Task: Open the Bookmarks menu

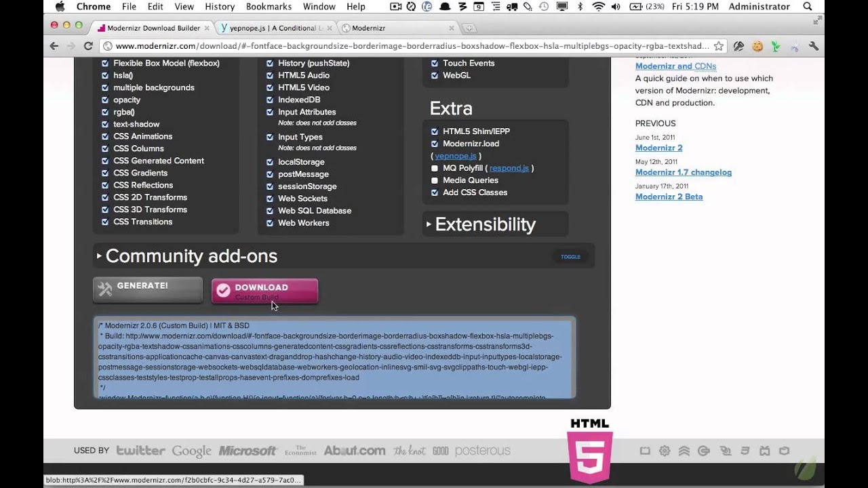Action: [x=269, y=7]
